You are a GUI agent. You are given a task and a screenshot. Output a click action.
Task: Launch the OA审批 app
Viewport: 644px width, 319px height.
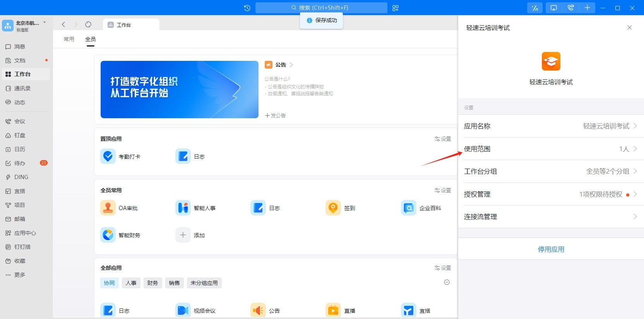click(x=108, y=208)
